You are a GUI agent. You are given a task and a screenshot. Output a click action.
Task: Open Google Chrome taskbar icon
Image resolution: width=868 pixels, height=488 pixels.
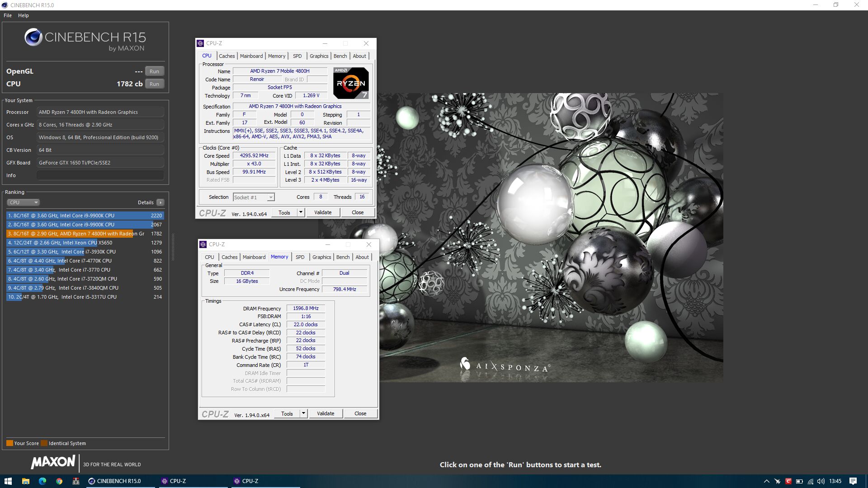pyautogui.click(x=59, y=481)
